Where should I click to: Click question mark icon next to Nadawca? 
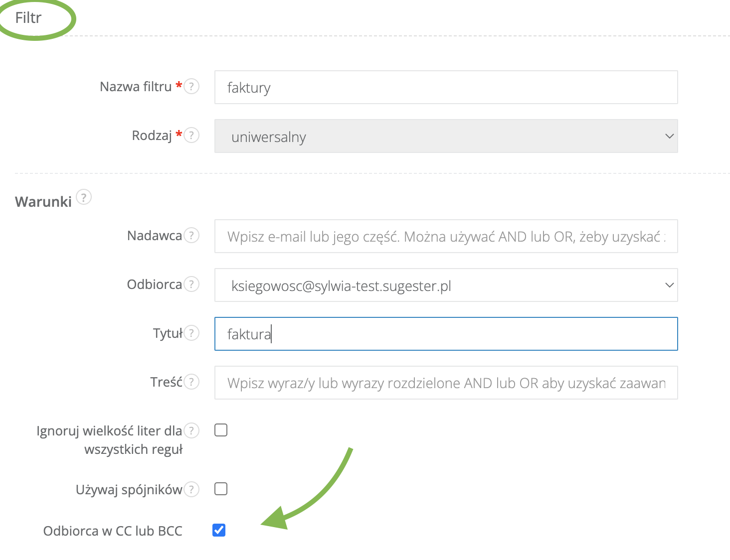pyautogui.click(x=191, y=235)
